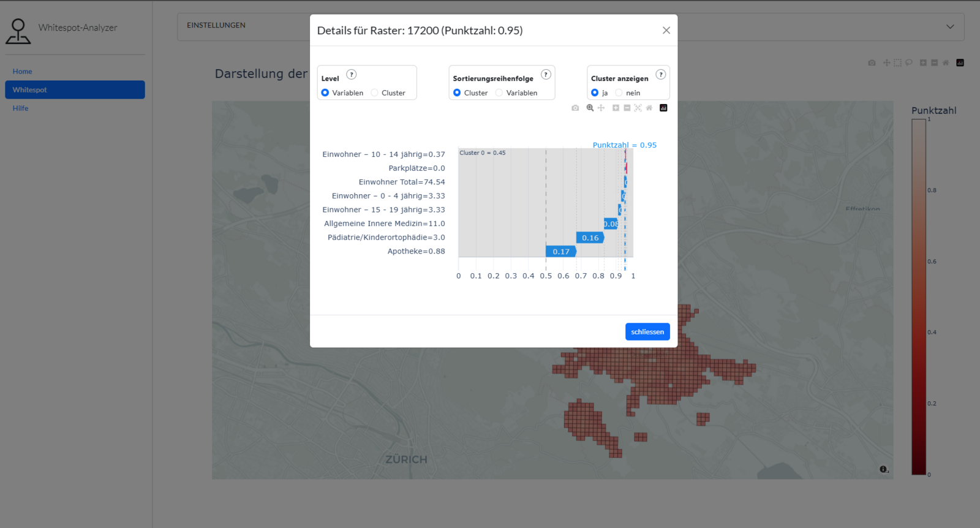
Task: Zoom out on the waterfall chart
Action: 627,108
